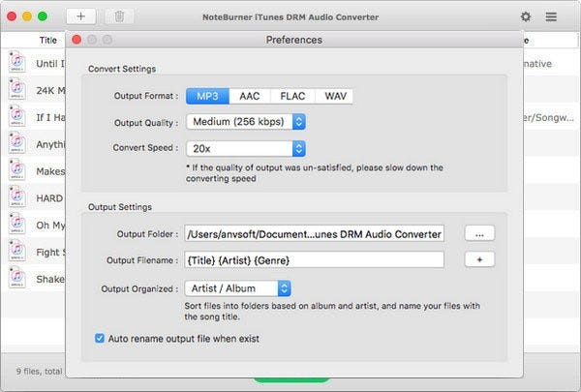Select the '24K M' song row text
The image size is (581, 392).
[x=50, y=91]
